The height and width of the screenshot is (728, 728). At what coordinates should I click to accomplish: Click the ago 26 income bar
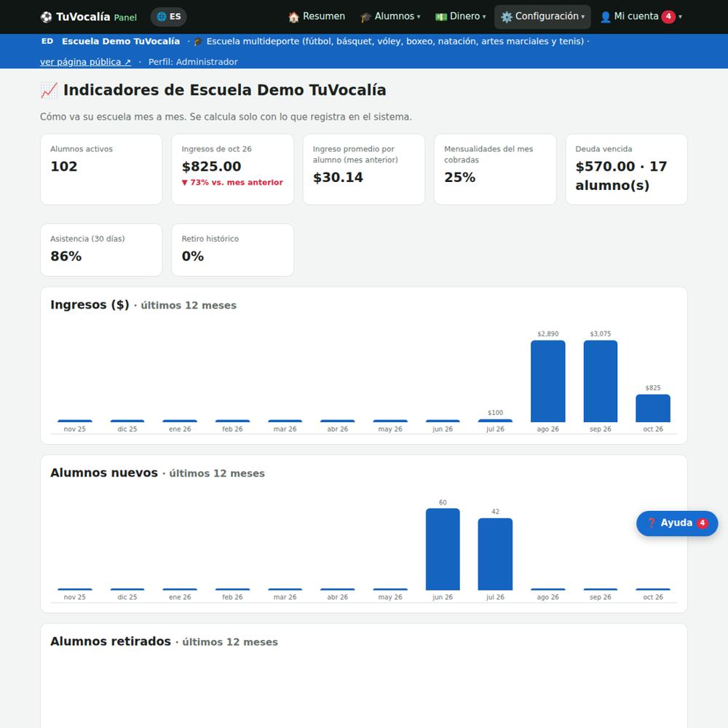pos(548,381)
